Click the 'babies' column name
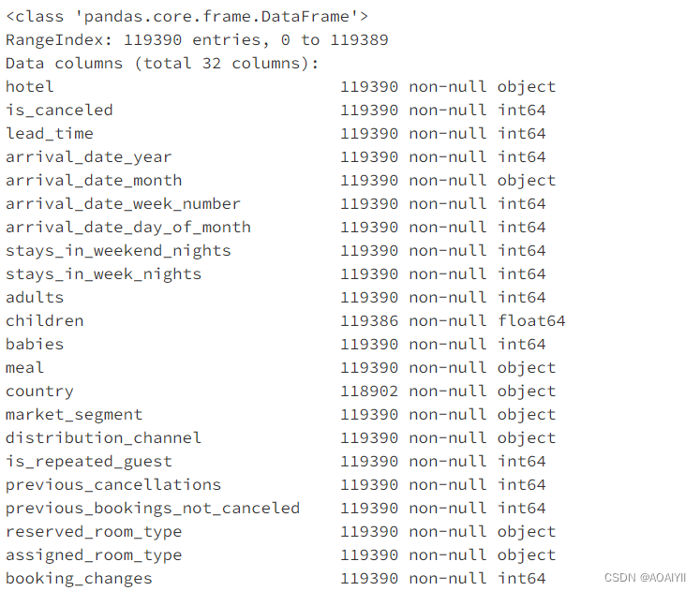 35,345
